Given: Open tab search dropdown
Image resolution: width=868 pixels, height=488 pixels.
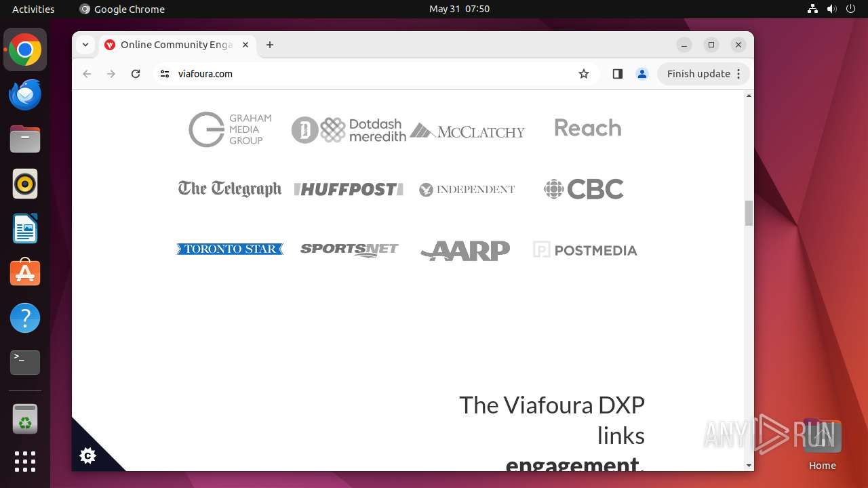Looking at the screenshot, I should coord(85,45).
